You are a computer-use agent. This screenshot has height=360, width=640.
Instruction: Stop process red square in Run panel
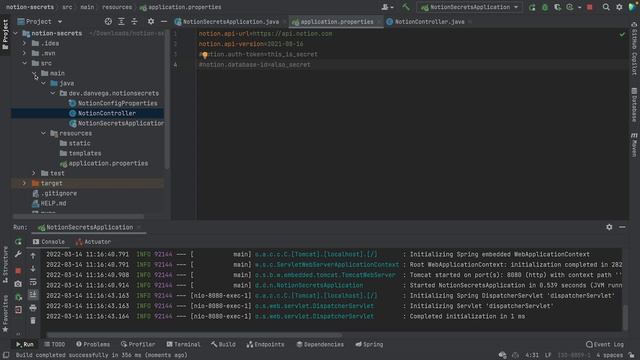18,270
